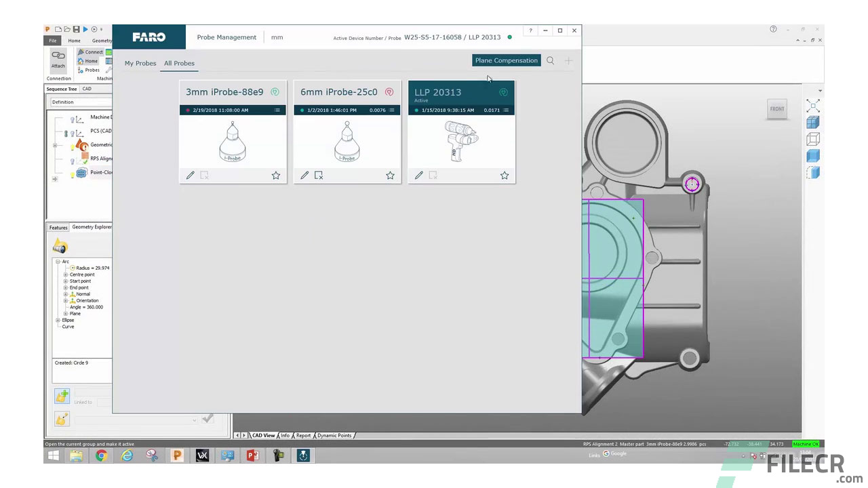
Task: Open help in the Probe Management window
Action: (530, 30)
